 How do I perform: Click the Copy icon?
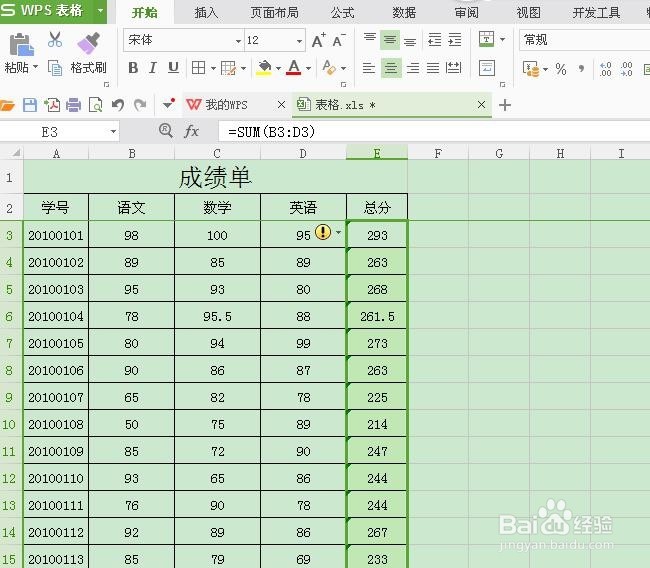point(55,68)
